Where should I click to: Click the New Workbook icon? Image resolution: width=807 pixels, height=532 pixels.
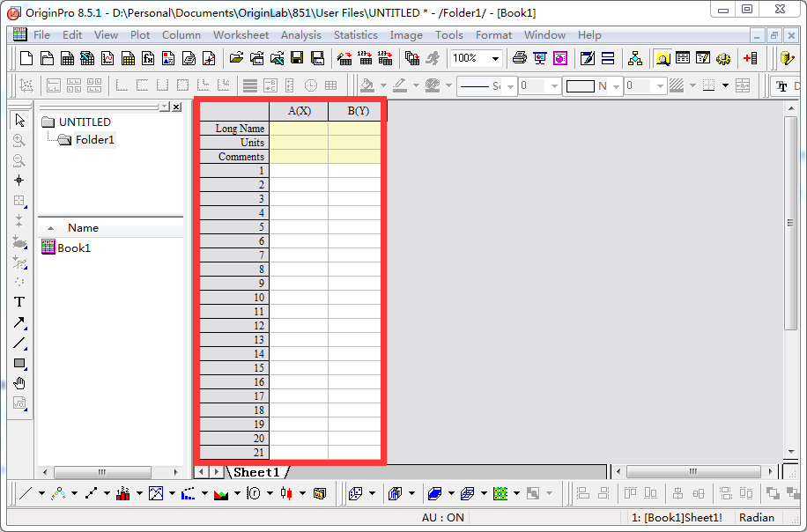(x=67, y=58)
